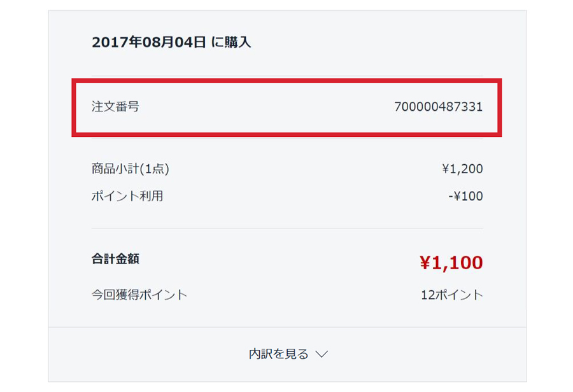
Task: Select the 12ポイント earned points value
Action: point(451,295)
